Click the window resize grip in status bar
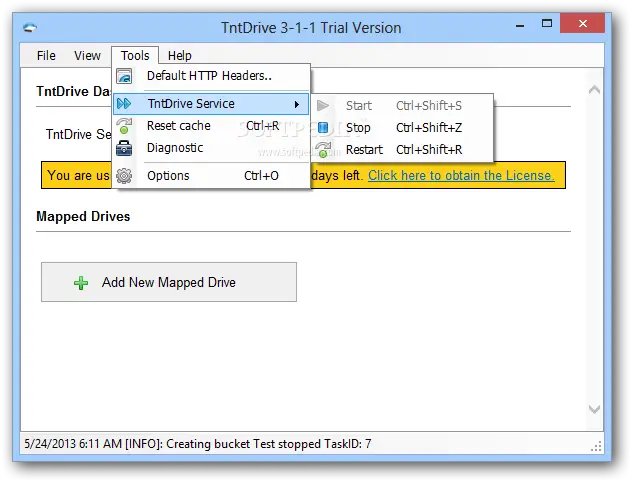This screenshot has width=632, height=482. pyautogui.click(x=597, y=446)
